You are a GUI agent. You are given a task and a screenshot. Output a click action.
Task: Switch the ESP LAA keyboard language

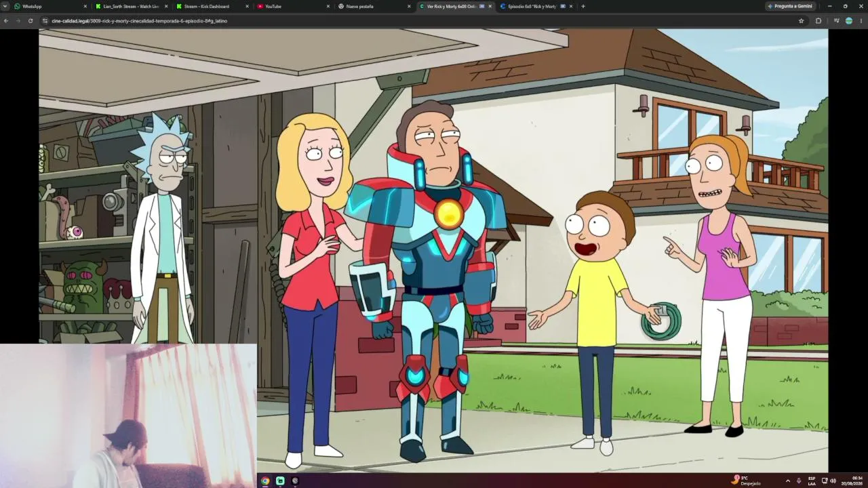coord(812,481)
